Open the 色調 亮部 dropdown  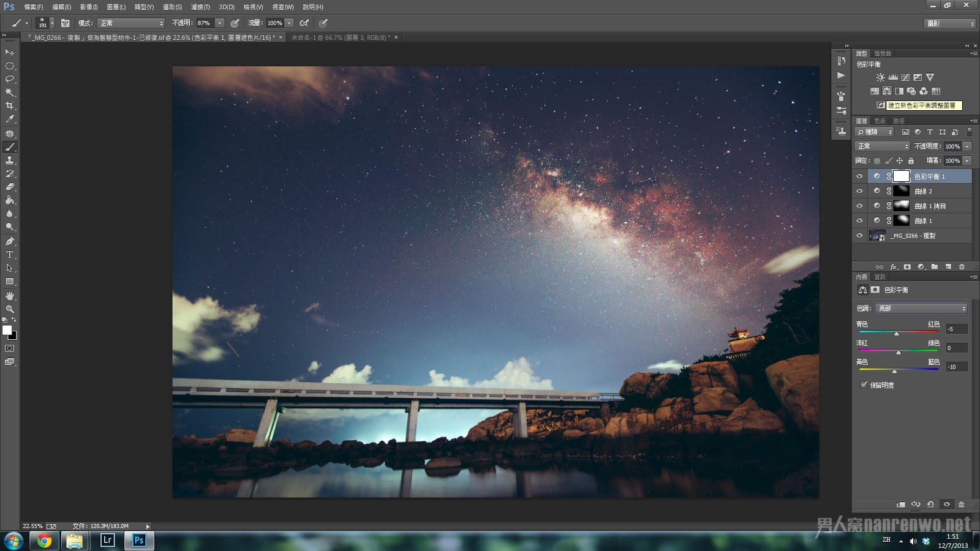tap(921, 308)
